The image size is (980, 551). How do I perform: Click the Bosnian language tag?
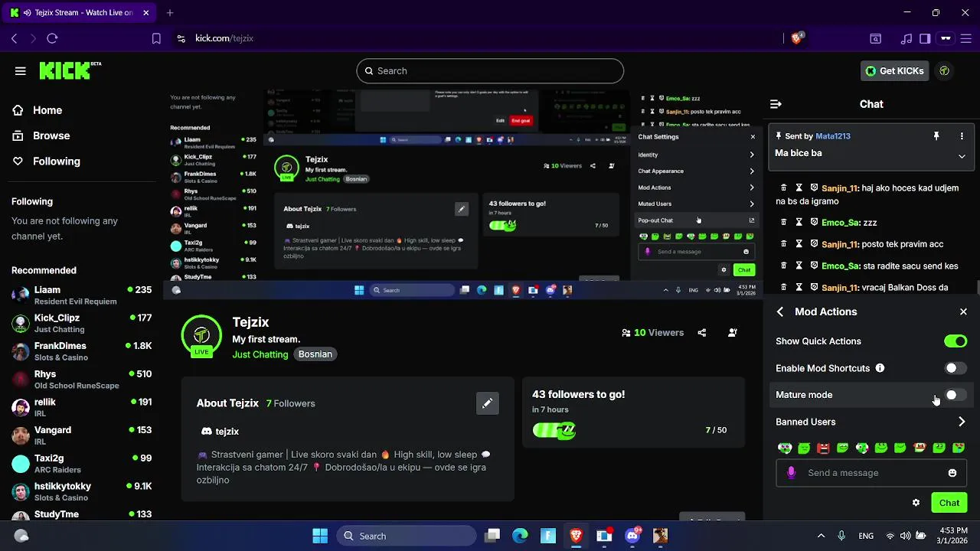[315, 354]
